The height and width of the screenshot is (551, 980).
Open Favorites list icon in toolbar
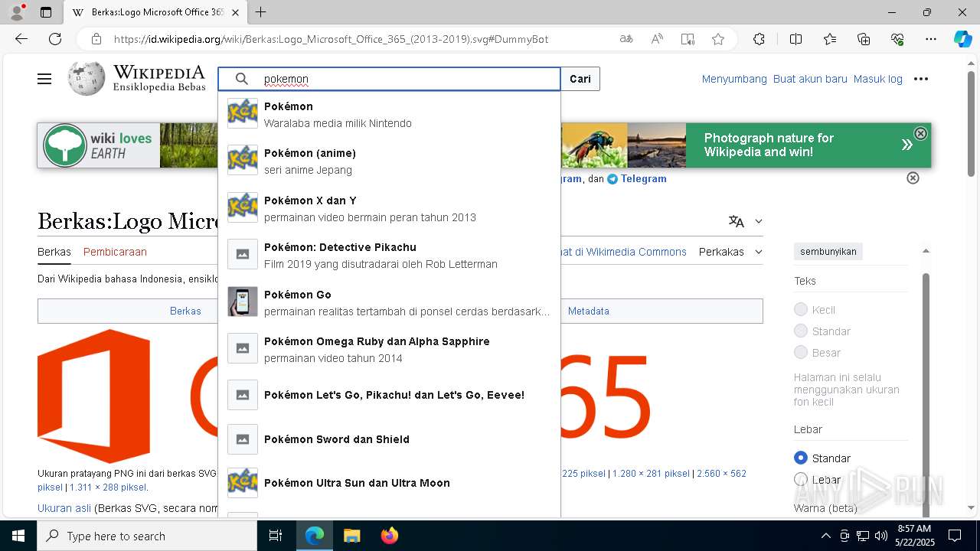[x=830, y=39]
